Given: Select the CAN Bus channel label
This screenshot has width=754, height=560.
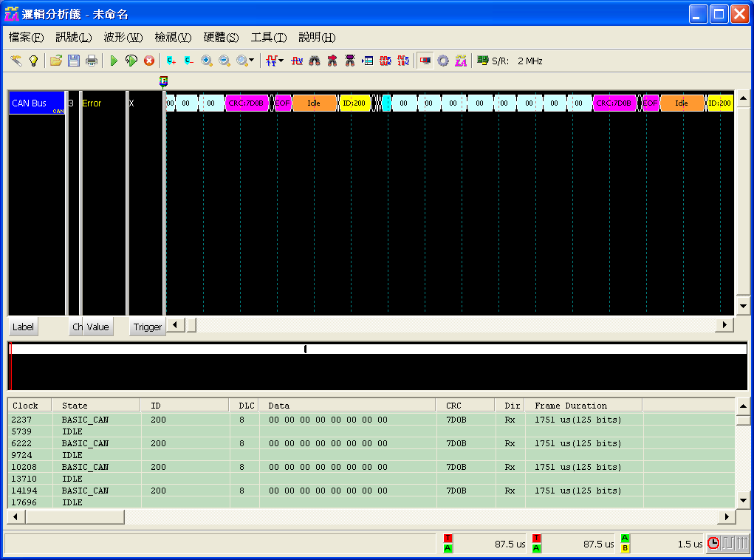Looking at the screenshot, I should pos(36,103).
